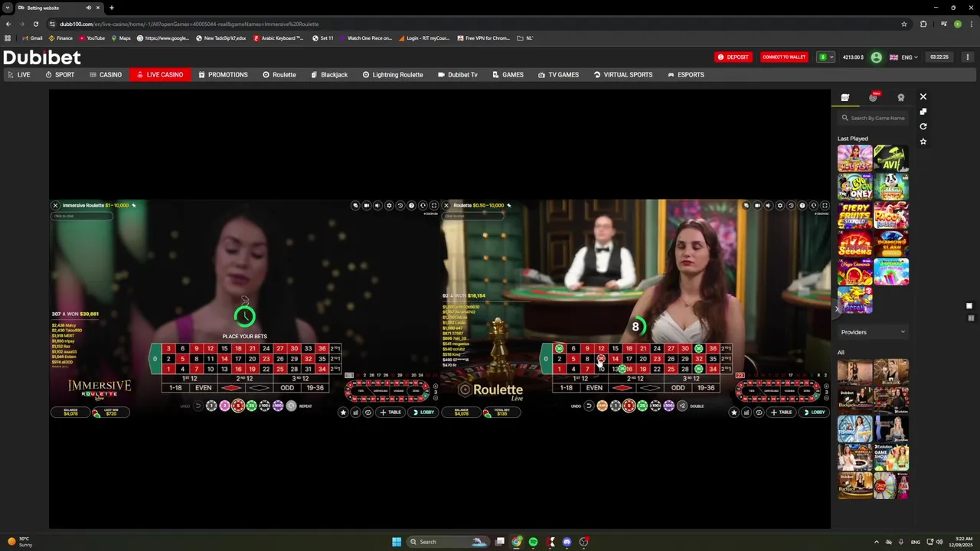Open fullscreen icon in Roulette Live window

(x=825, y=205)
